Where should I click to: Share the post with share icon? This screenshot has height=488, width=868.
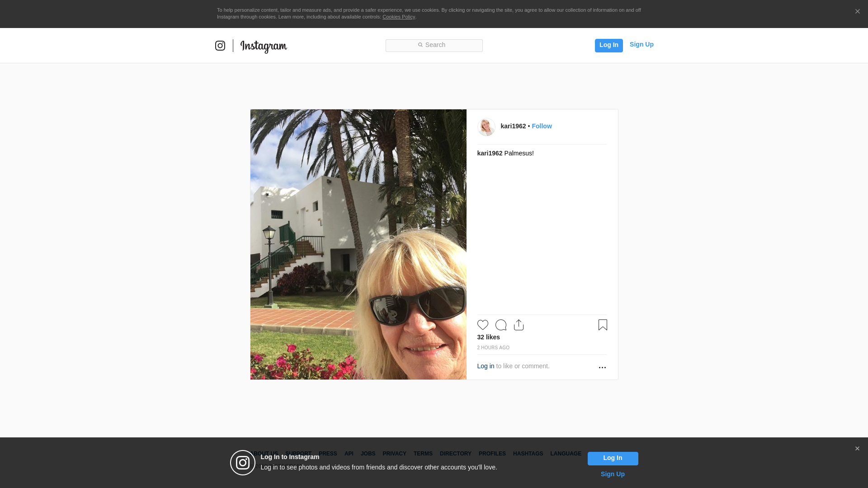coord(519,325)
